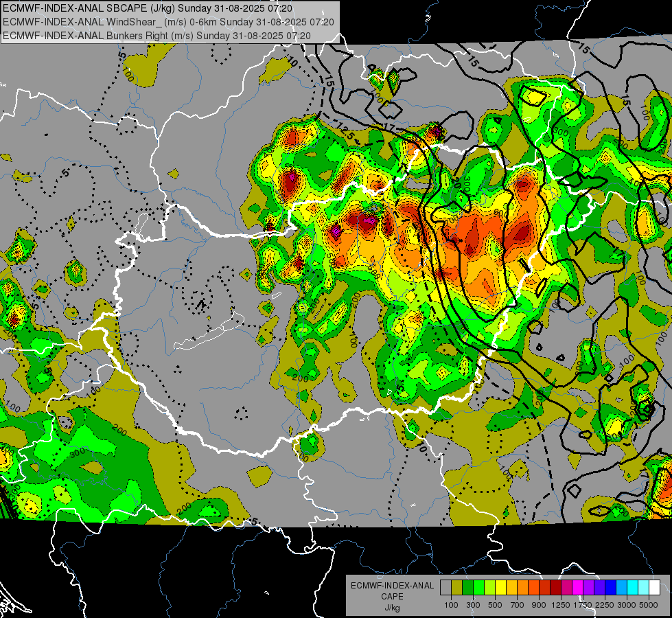
Task: Click the WindShear_ (m/s) 0-6km title line
Action: point(168,22)
